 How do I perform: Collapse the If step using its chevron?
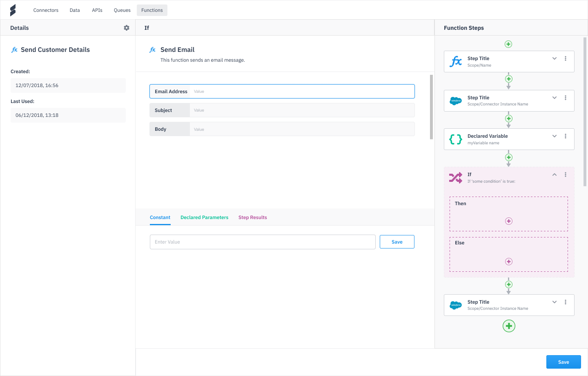(554, 174)
